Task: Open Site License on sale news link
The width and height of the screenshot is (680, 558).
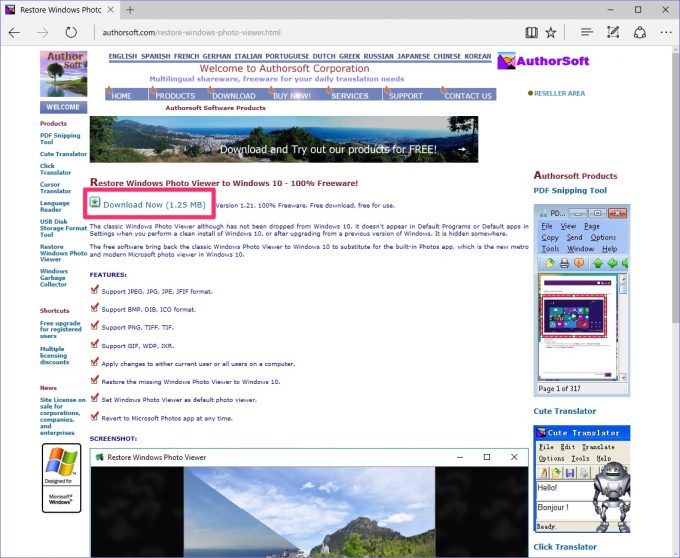Action: pyautogui.click(x=63, y=416)
